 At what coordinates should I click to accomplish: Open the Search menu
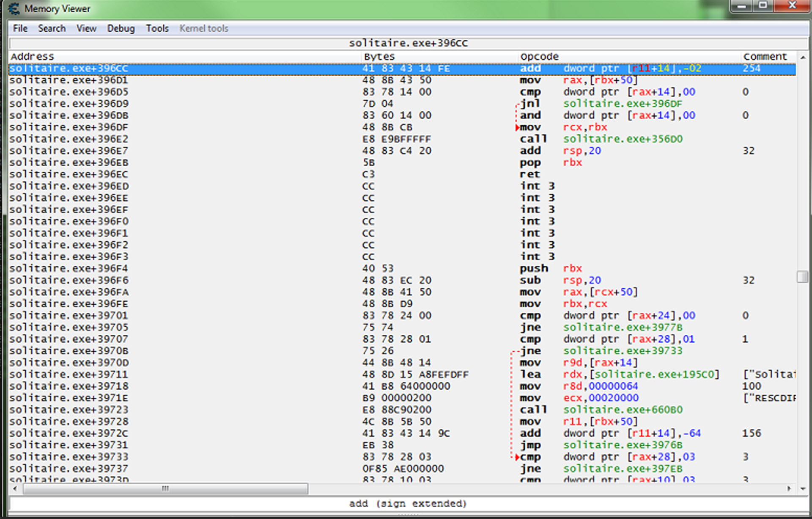pyautogui.click(x=52, y=28)
